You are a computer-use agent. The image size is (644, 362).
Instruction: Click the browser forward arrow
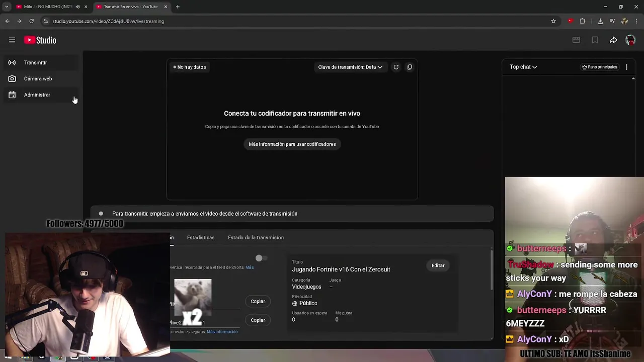(19, 21)
